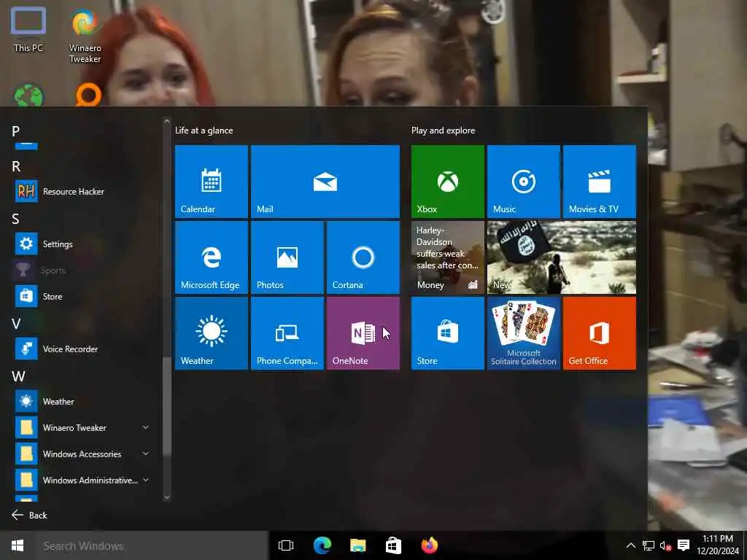The height and width of the screenshot is (560, 747).
Task: Click the app list scroll up arrow
Action: (x=167, y=122)
